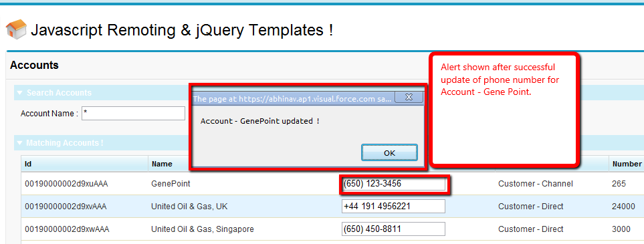Click the 265 number value
This screenshot has width=644, height=244.
pyautogui.click(x=619, y=184)
